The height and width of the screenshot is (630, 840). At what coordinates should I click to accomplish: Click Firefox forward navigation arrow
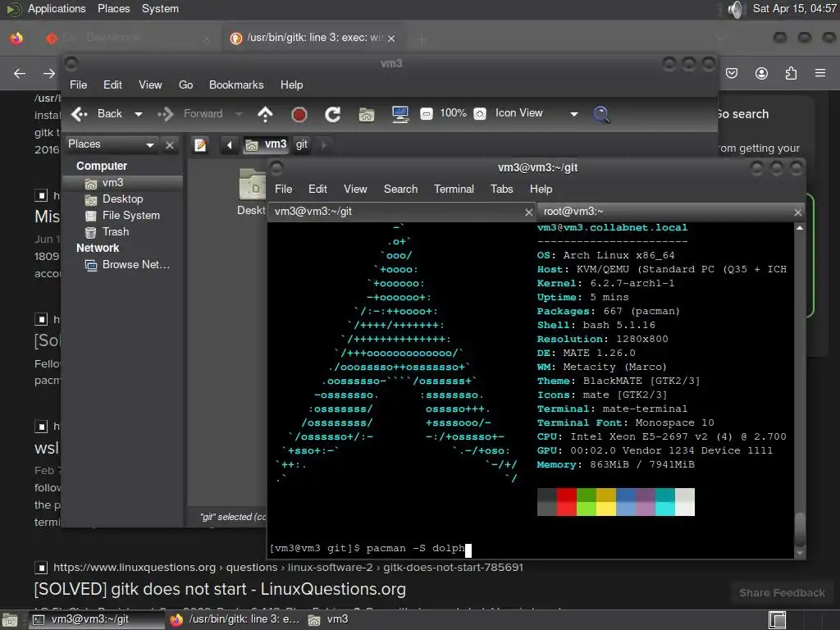tap(48, 73)
